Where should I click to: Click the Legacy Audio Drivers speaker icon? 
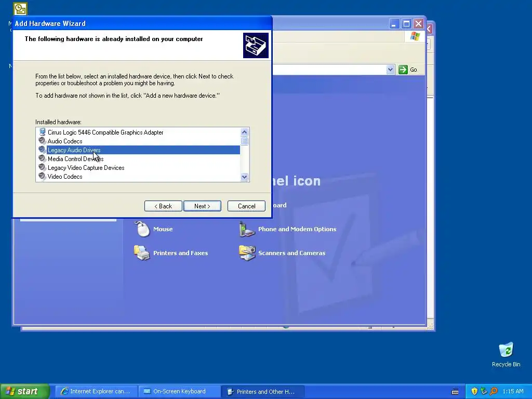(x=42, y=150)
